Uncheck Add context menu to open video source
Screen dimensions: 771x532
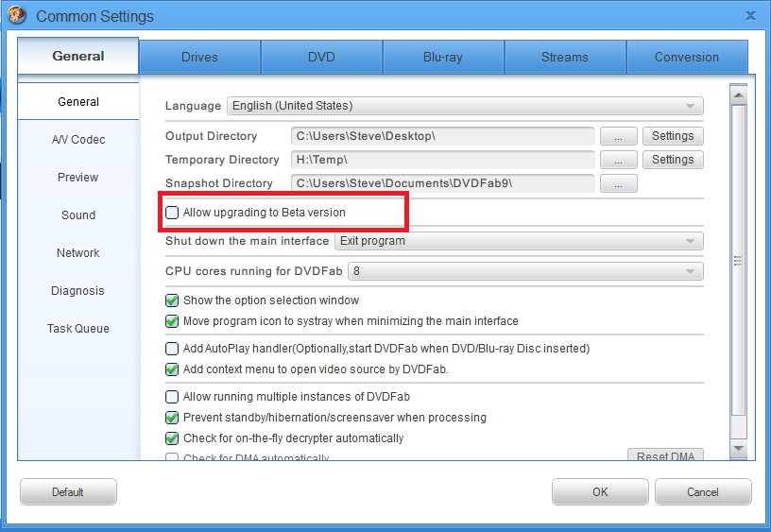point(172,369)
